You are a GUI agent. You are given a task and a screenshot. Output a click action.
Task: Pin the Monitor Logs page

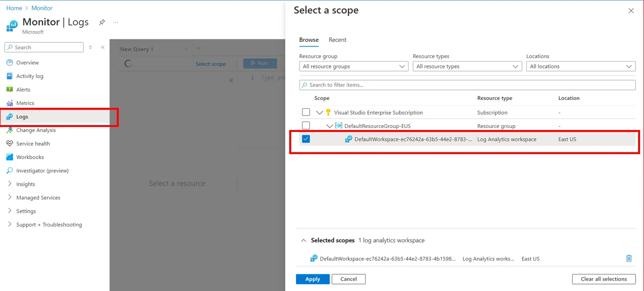click(x=102, y=22)
